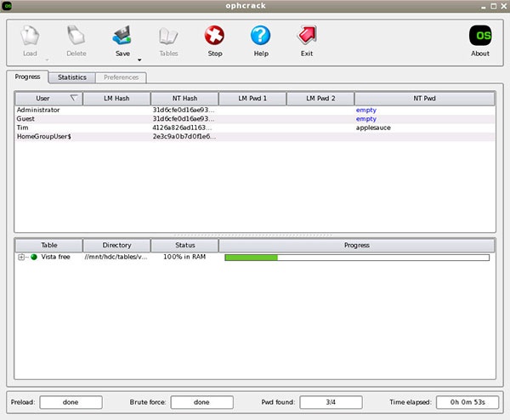
Task: Open Help via the question mark icon
Action: tap(261, 37)
